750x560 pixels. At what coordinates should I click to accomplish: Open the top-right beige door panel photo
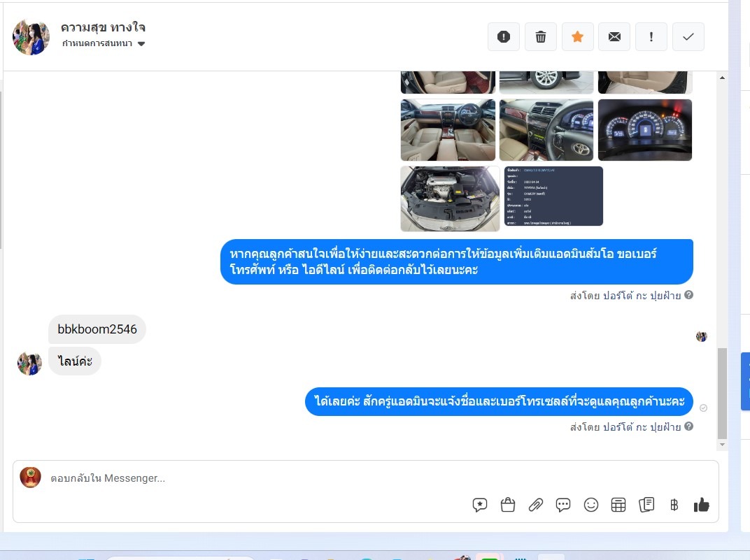coord(645,82)
